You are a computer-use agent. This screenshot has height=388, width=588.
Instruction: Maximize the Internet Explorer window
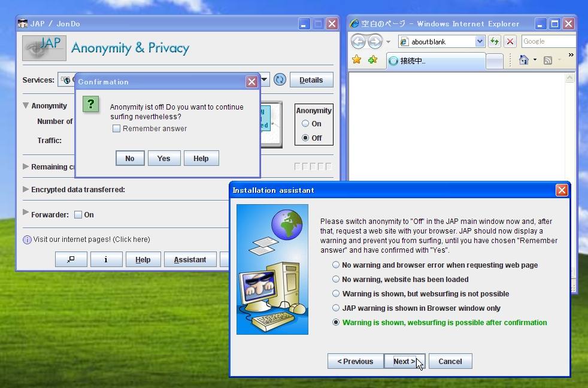click(x=554, y=24)
